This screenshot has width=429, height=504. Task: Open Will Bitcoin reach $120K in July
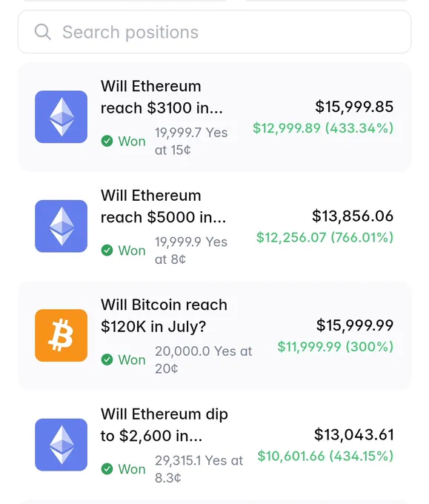click(164, 316)
